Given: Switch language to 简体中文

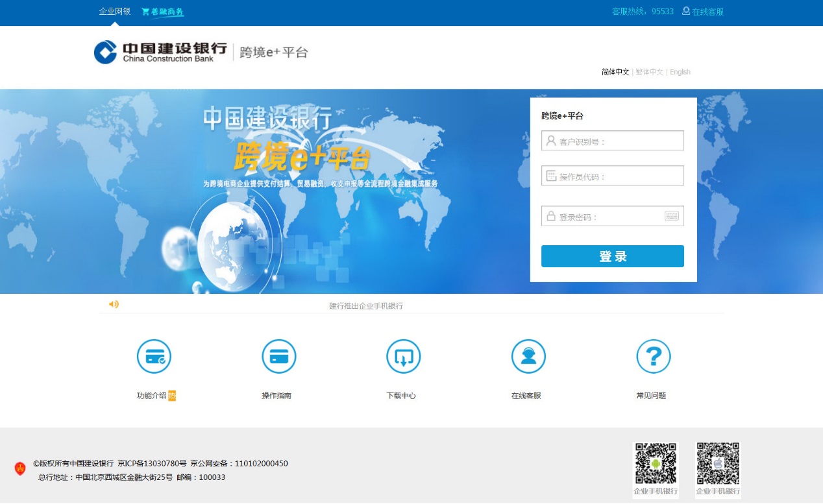Looking at the screenshot, I should pos(615,72).
